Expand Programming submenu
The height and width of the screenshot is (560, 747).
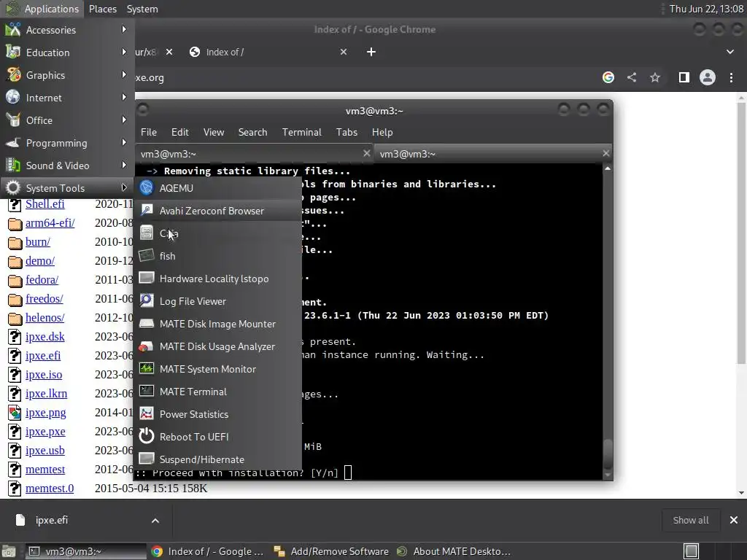67,143
